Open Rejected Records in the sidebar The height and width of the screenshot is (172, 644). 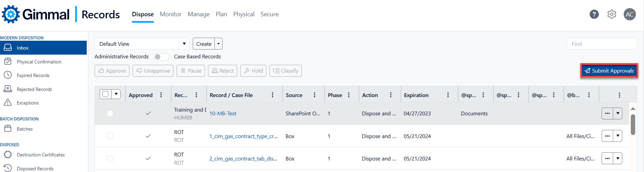tap(34, 89)
